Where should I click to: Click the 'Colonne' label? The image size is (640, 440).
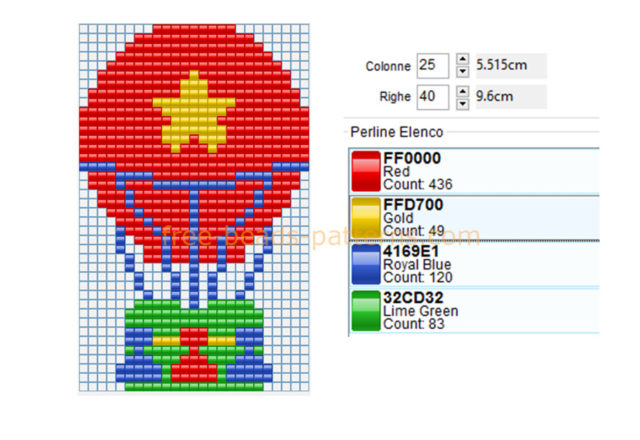(x=388, y=66)
